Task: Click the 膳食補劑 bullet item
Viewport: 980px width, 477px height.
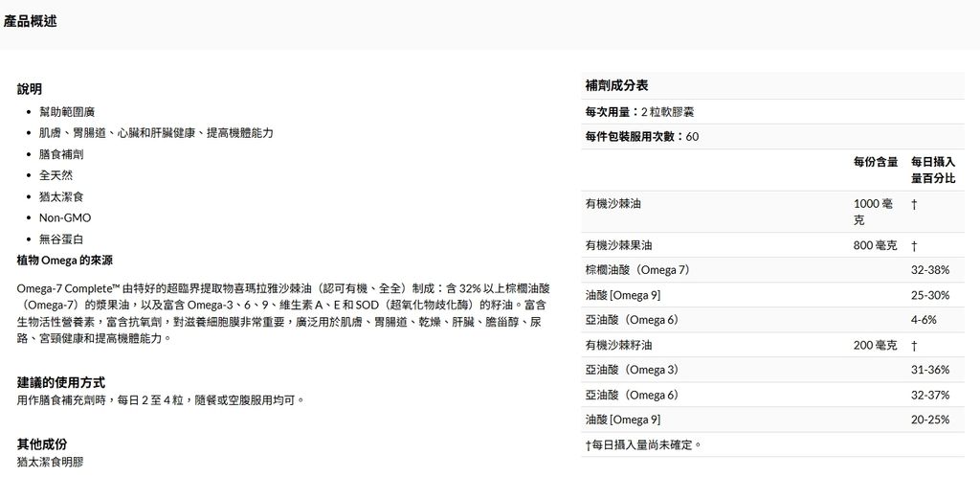Action: 60,154
